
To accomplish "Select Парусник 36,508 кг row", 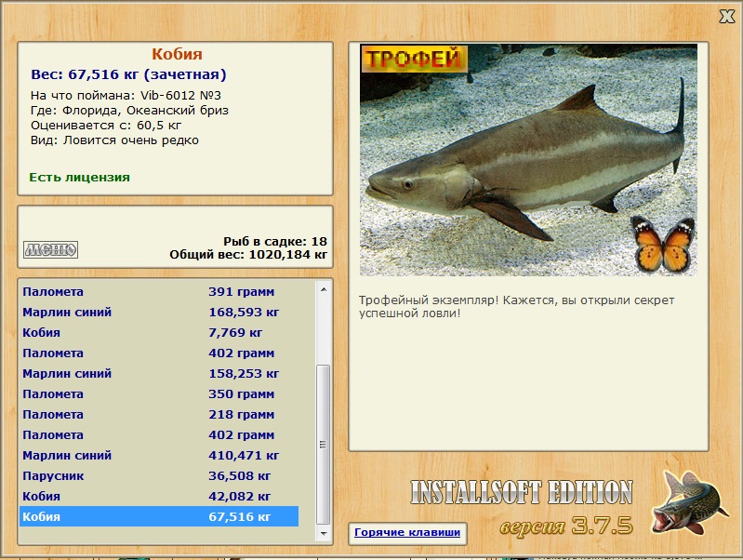I will tap(159, 475).
